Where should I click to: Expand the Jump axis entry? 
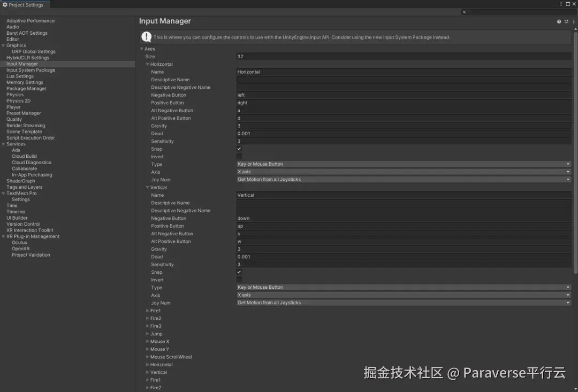click(148, 334)
